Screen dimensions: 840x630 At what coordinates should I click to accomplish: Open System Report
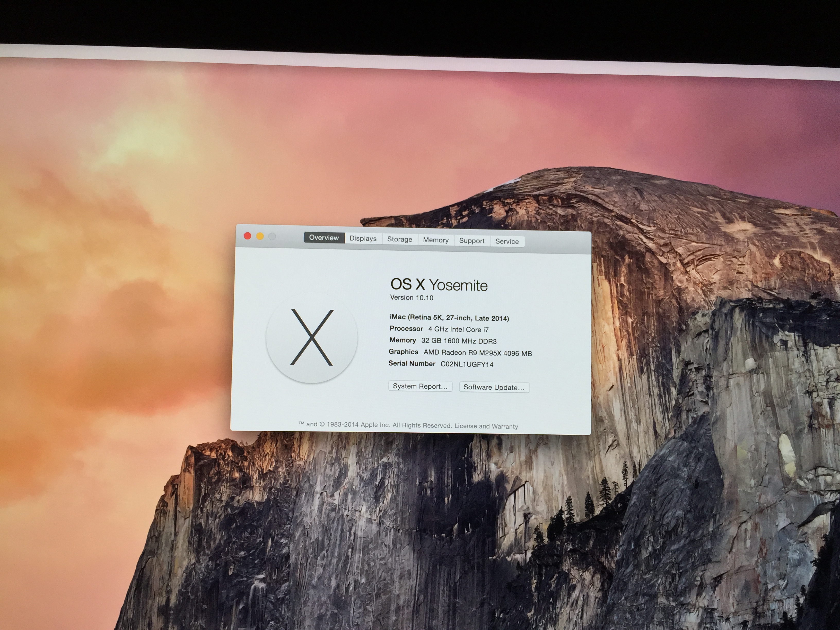(x=420, y=386)
